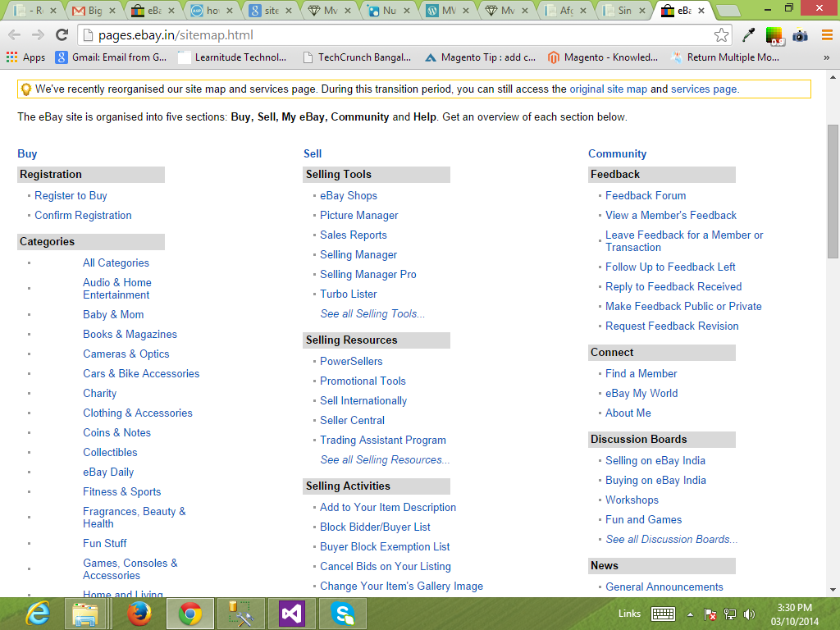Open the Buy section heading link

click(x=27, y=153)
